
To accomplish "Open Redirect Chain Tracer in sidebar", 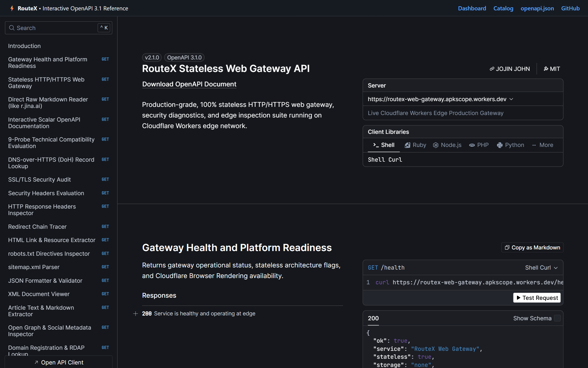I will [x=59, y=227].
